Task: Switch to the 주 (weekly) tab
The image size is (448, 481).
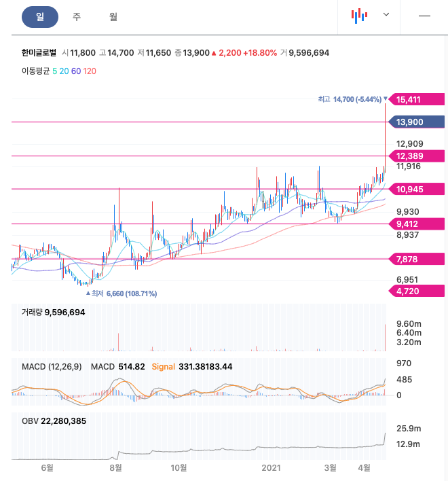Action: click(x=77, y=17)
